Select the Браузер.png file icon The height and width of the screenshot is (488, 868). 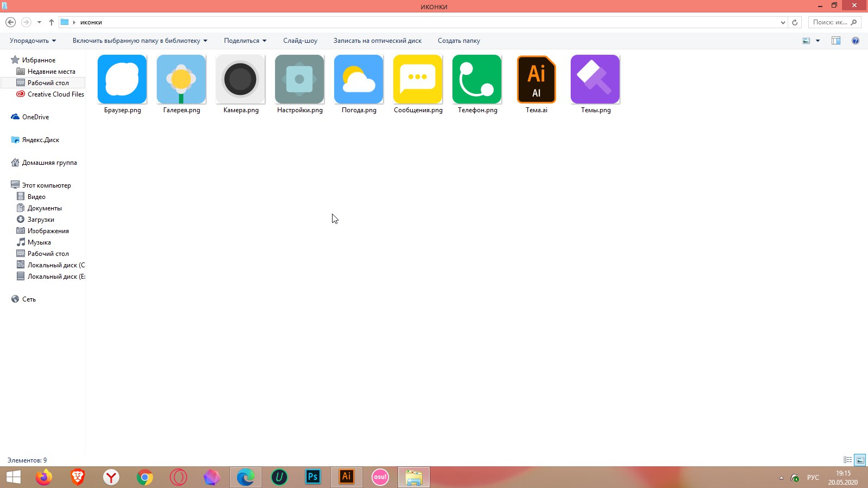click(x=122, y=79)
